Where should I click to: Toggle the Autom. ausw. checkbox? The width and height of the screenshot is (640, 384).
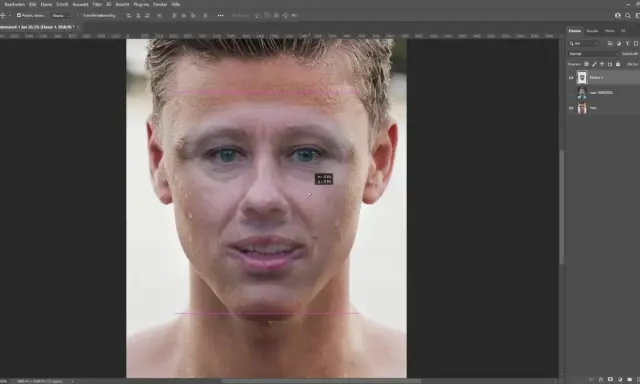point(19,16)
